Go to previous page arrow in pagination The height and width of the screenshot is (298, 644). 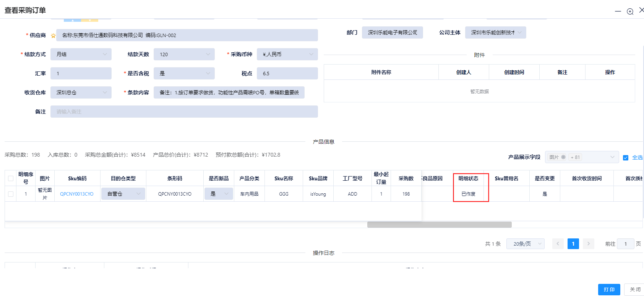[558, 244]
